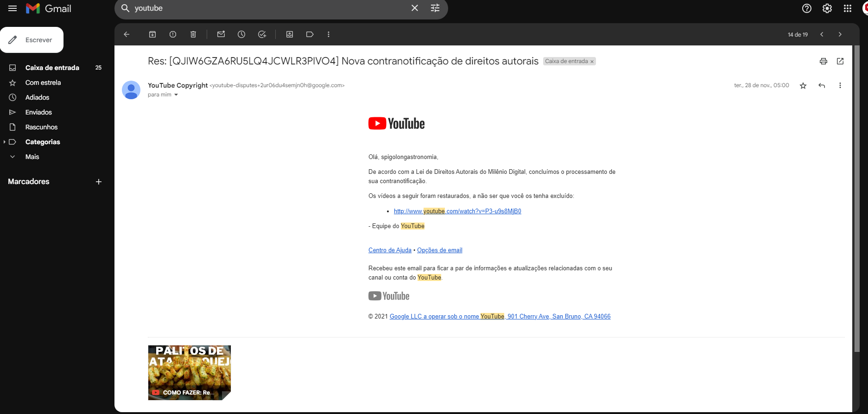Reply to the YouTube Copyright message

[x=822, y=85]
